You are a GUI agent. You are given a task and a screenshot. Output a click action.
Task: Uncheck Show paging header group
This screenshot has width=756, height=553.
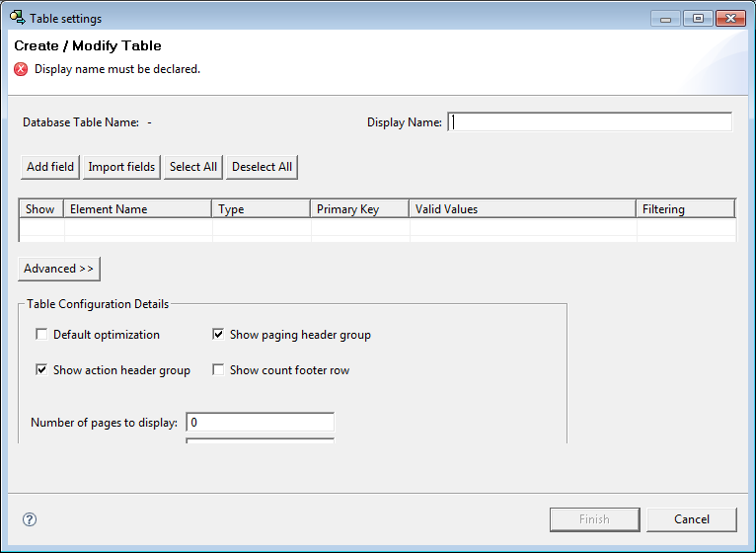[x=218, y=335]
